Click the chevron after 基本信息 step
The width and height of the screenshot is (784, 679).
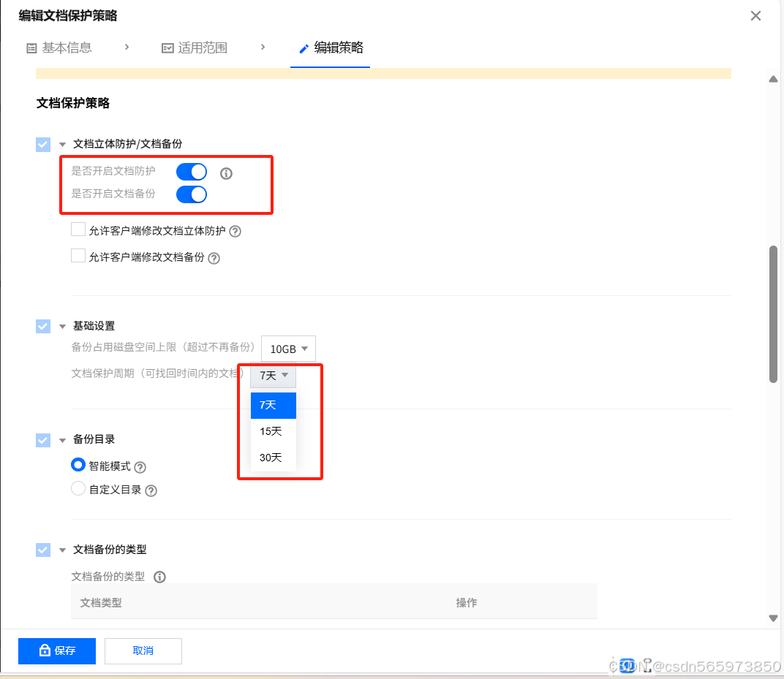coord(127,47)
